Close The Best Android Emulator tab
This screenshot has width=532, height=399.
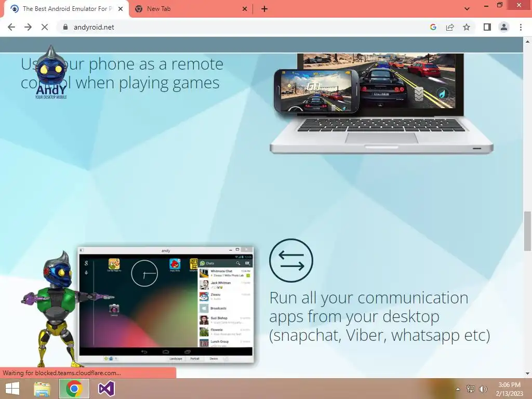pyautogui.click(x=121, y=9)
